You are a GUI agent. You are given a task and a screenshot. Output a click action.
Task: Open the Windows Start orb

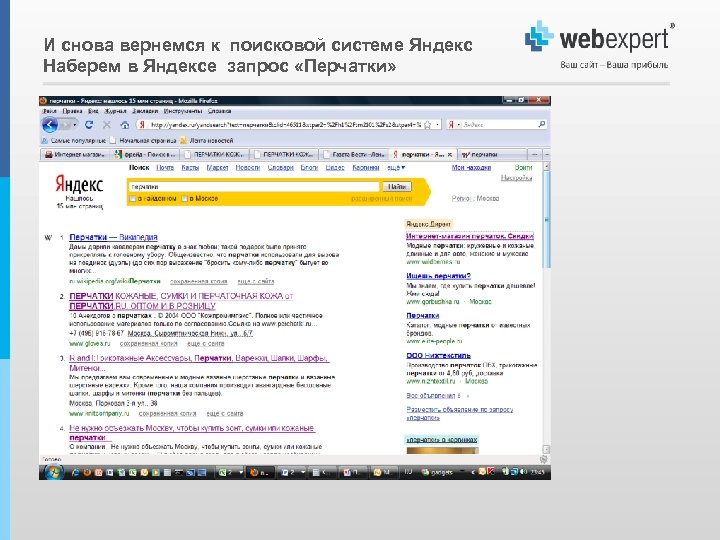[x=52, y=472]
